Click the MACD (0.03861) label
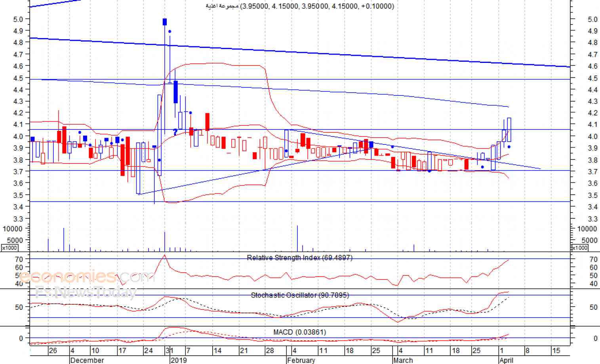The width and height of the screenshot is (600, 364). pos(299,332)
